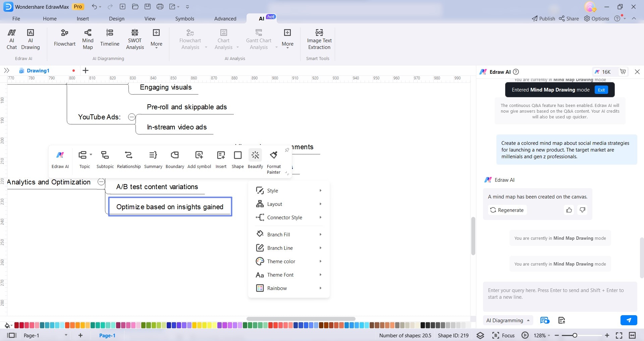Open the AI Chat tool
Viewport: 644px width, 341px height.
(x=12, y=39)
